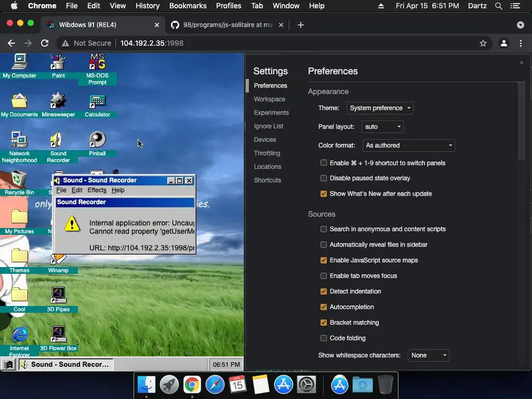Select Throttling in Settings sidebar
The image size is (532, 399).
(267, 153)
